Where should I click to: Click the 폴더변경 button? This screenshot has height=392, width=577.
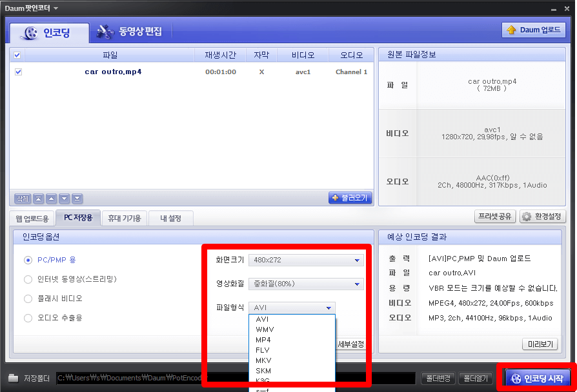[438, 378]
